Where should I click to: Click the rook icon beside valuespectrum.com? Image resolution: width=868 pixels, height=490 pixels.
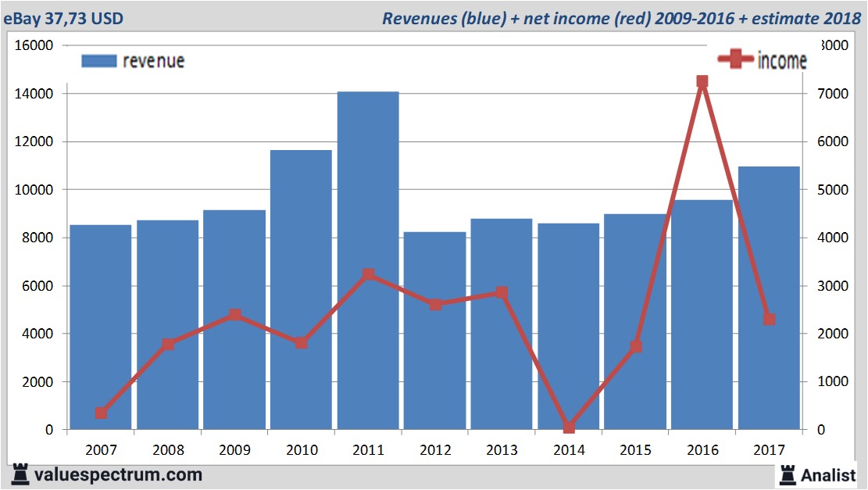20,474
